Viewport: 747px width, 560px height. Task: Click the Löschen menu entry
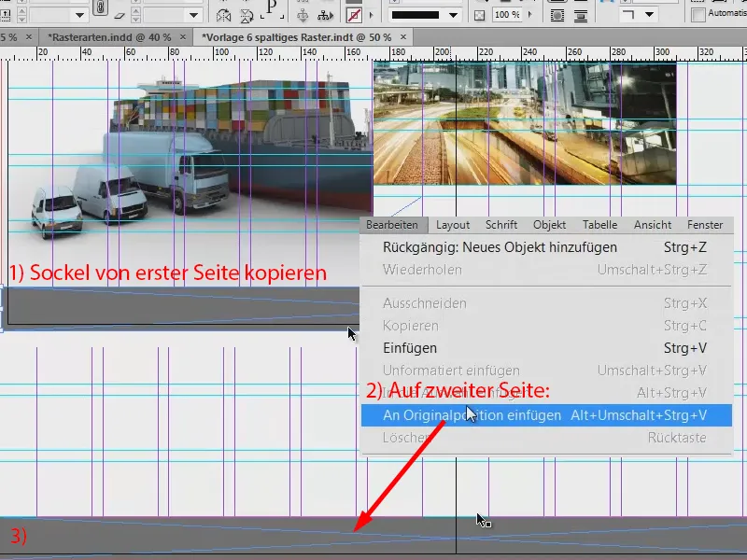point(546,438)
